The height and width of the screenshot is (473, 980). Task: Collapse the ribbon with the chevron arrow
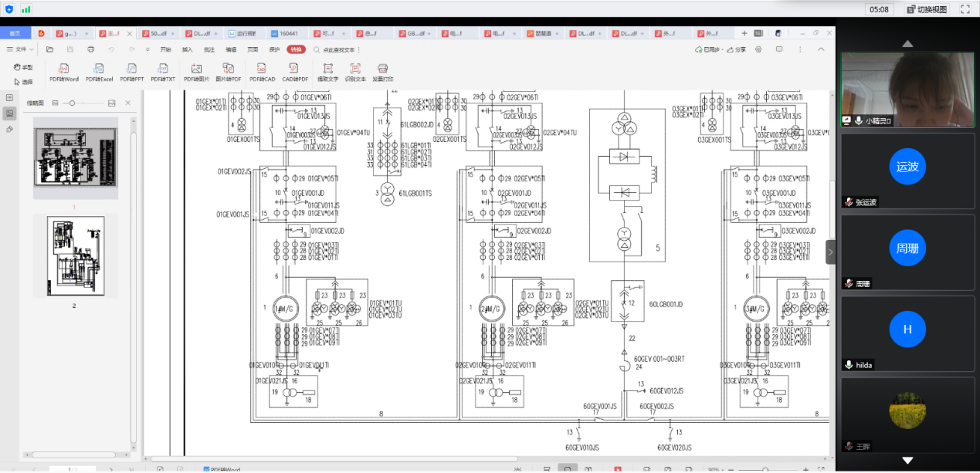[821, 49]
